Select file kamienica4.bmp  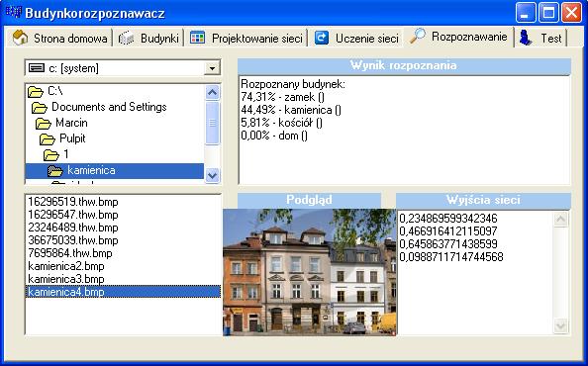123,292
